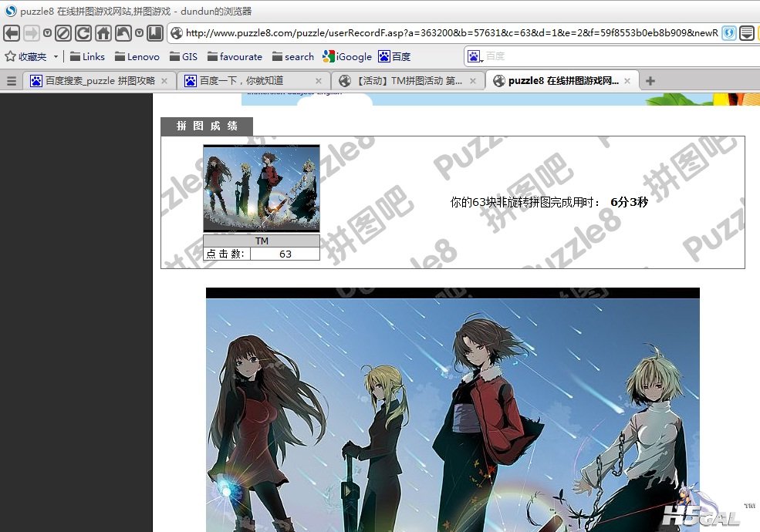Click the large completed puzzle image
Viewport: 760px width, 532px height.
pyautogui.click(x=453, y=410)
